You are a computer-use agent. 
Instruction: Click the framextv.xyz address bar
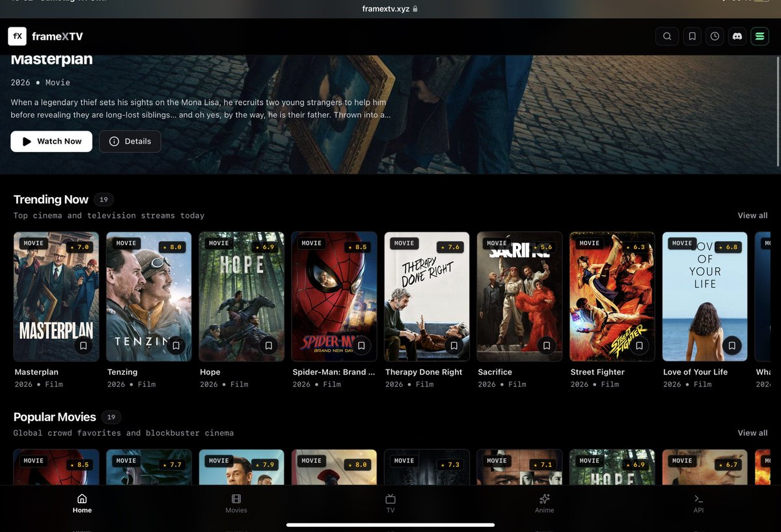coord(390,9)
